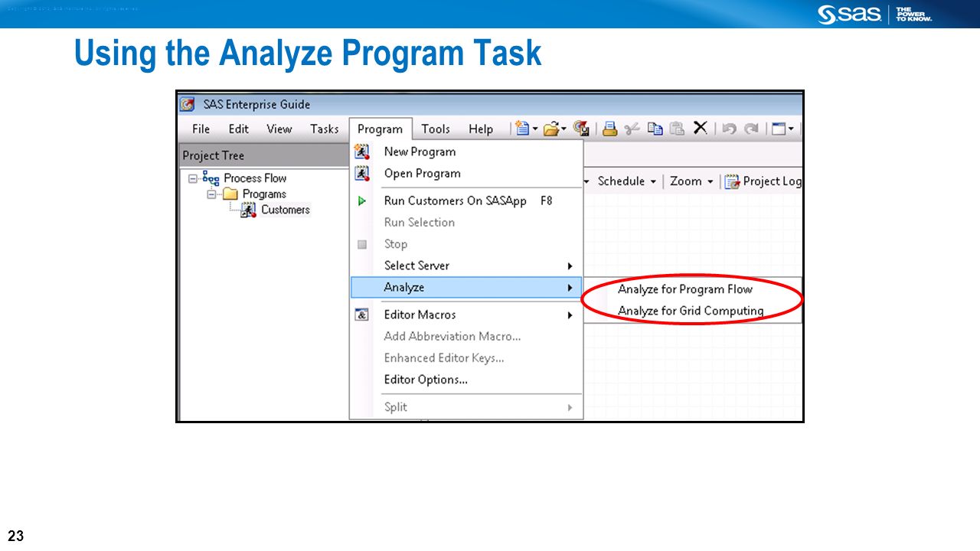Open the File menu
This screenshot has width=980, height=551.
pyautogui.click(x=201, y=129)
